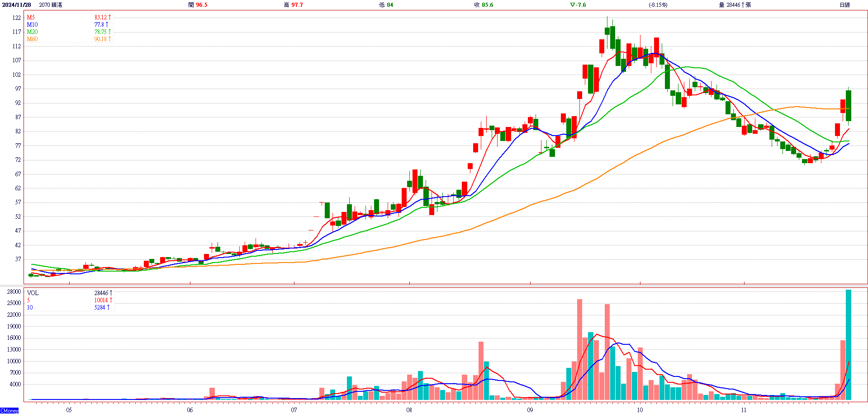Screen dimensions: 868x418
Task: Click the date 2024/11/28 in the header
Action: pyautogui.click(x=17, y=5)
